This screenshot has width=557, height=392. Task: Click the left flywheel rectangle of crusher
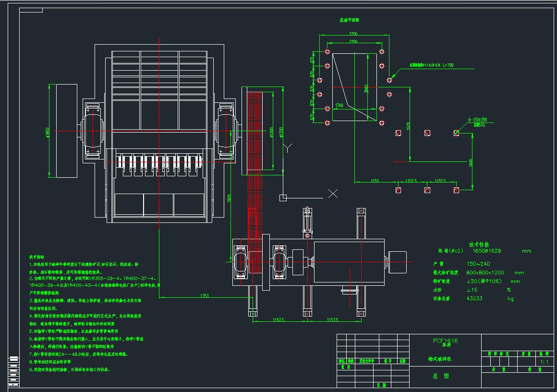coord(66,131)
